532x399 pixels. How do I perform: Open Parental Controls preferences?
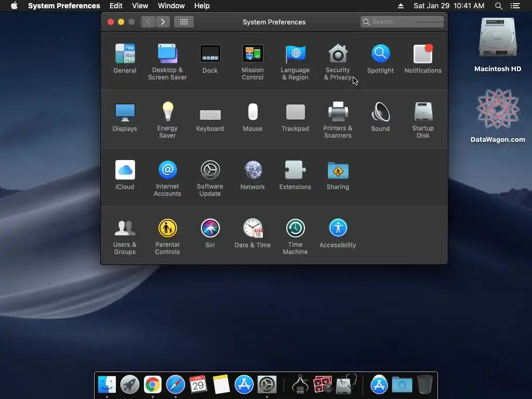tap(167, 236)
